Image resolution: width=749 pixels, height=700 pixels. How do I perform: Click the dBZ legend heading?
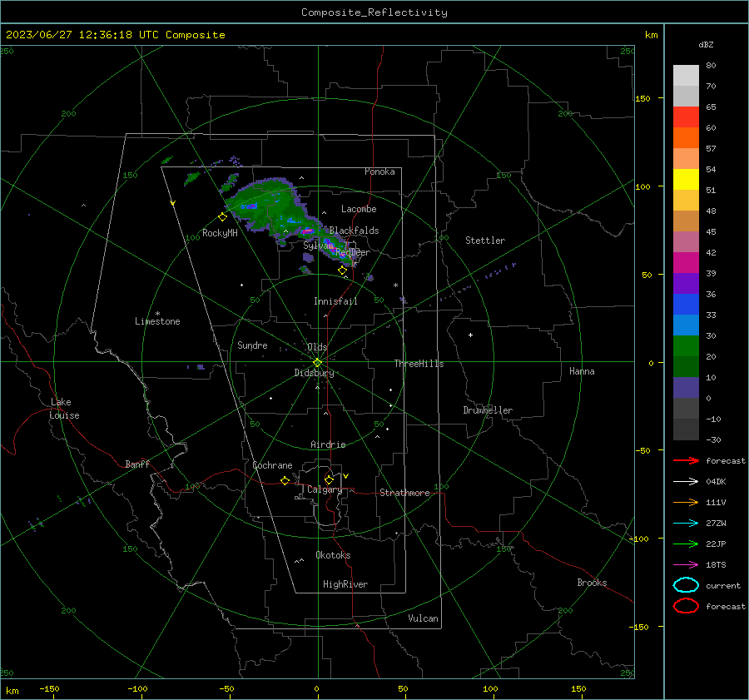point(706,44)
